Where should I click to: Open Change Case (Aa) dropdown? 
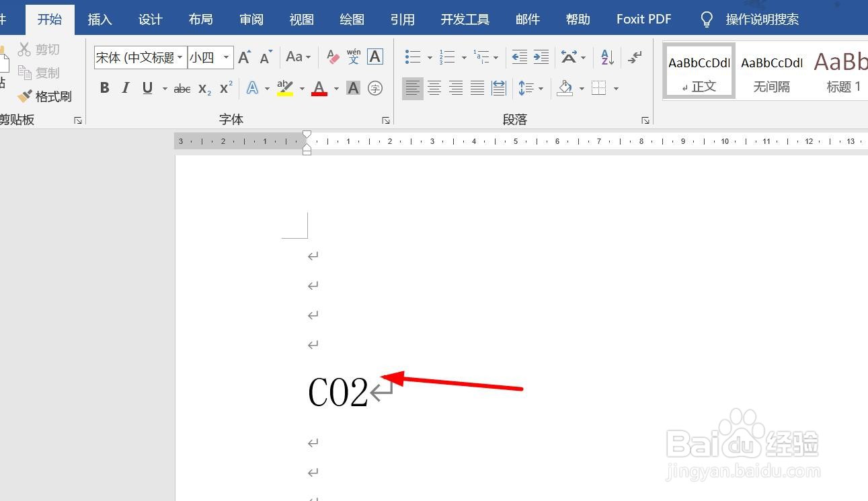pyautogui.click(x=299, y=57)
